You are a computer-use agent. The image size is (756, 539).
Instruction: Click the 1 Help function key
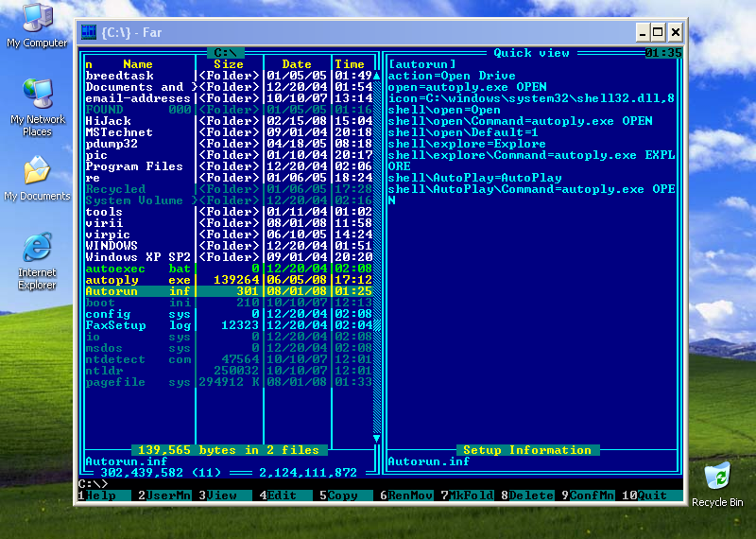104,496
